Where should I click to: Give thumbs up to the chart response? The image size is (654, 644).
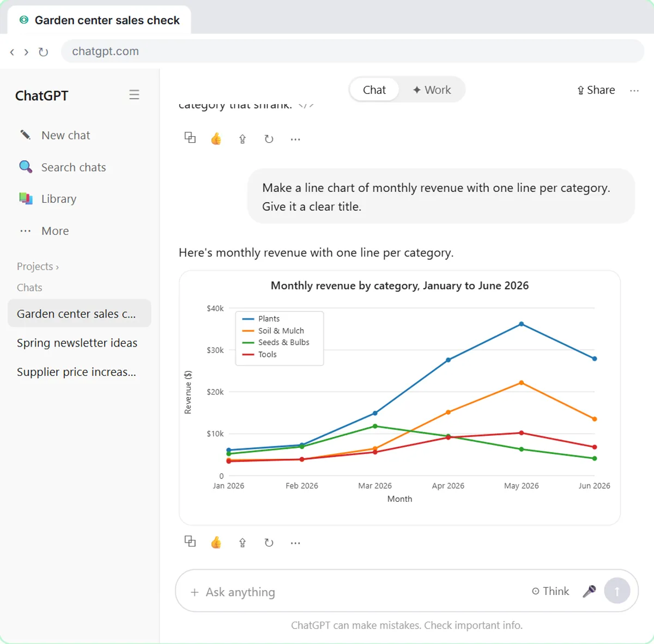(216, 542)
